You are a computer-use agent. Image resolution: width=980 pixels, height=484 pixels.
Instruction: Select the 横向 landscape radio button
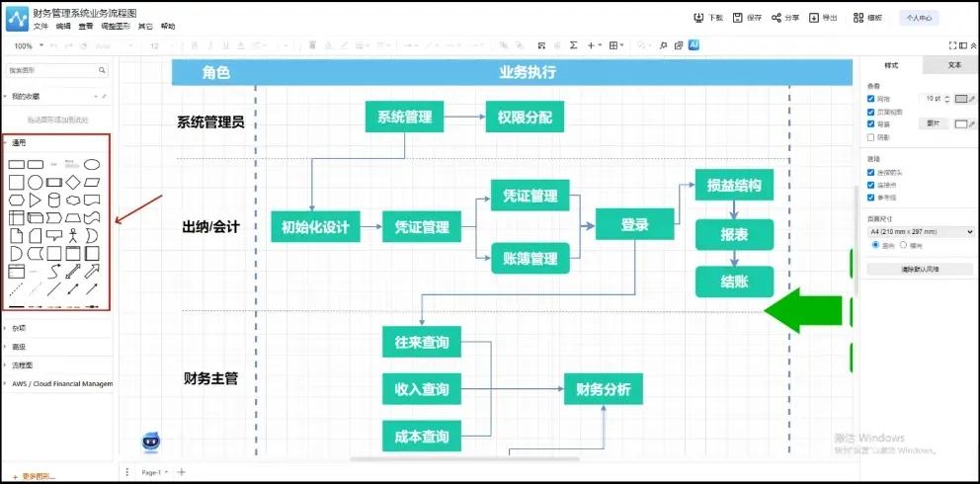(903, 245)
